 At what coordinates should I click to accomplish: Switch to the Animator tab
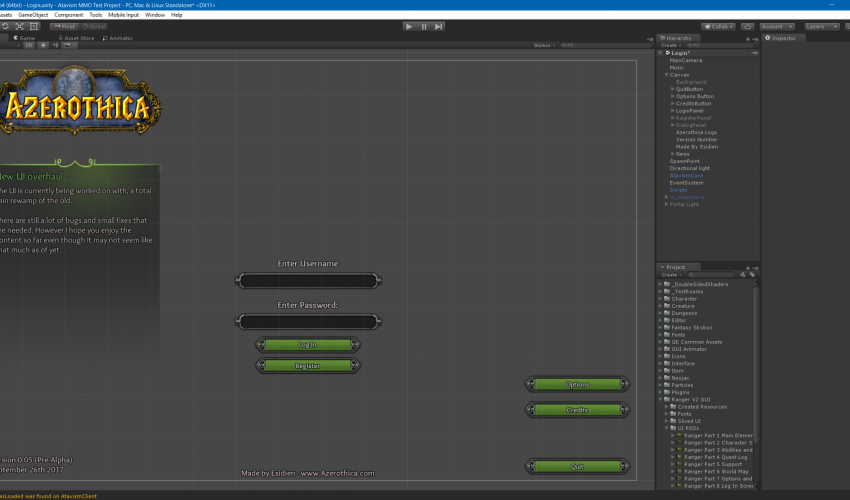118,39
